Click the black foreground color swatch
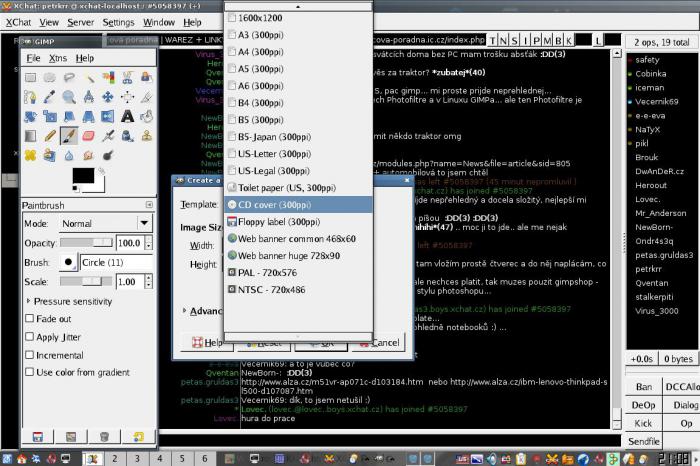Viewport: 700px width, 466px height. (83, 175)
